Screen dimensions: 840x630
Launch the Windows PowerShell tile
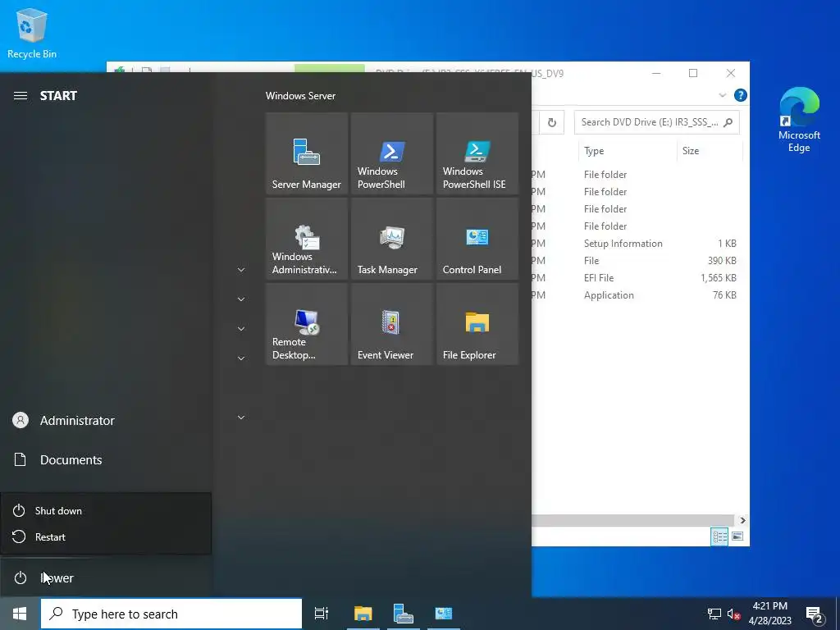pyautogui.click(x=391, y=153)
